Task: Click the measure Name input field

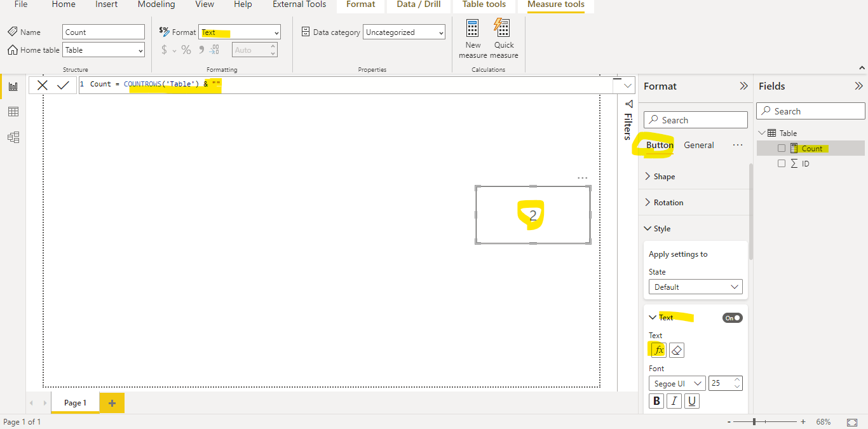Action: [104, 32]
